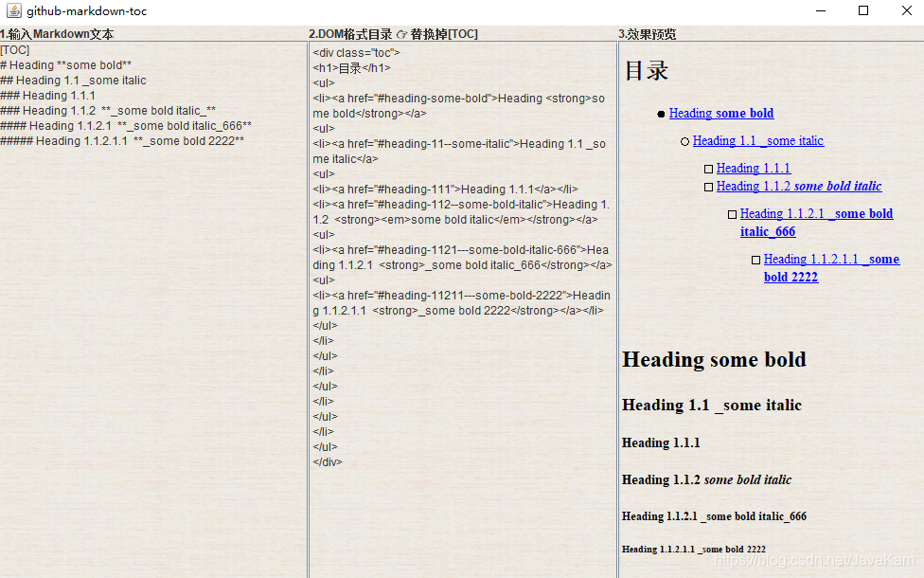The width and height of the screenshot is (924, 578).
Task: Maximize the github-markdown-toc window
Action: pyautogui.click(x=863, y=10)
